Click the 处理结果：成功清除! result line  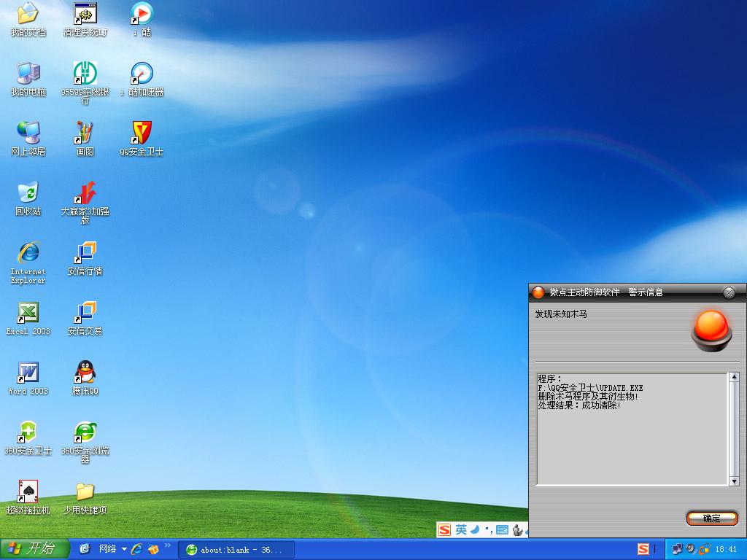579,405
